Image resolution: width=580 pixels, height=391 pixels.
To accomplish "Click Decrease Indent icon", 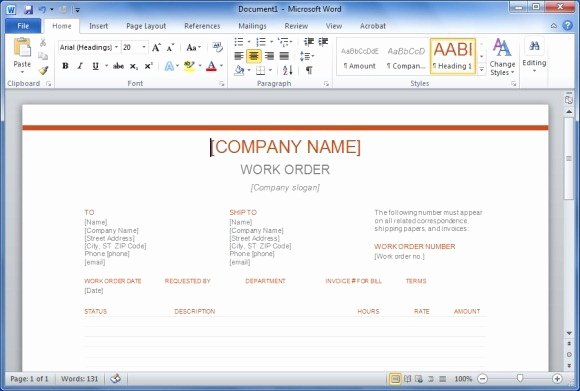I will coord(308,42).
